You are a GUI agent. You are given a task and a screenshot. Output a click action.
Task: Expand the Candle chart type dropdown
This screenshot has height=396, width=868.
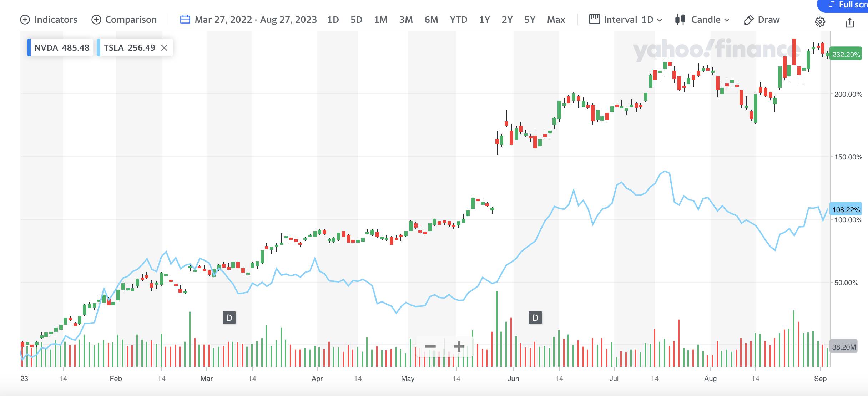click(702, 20)
